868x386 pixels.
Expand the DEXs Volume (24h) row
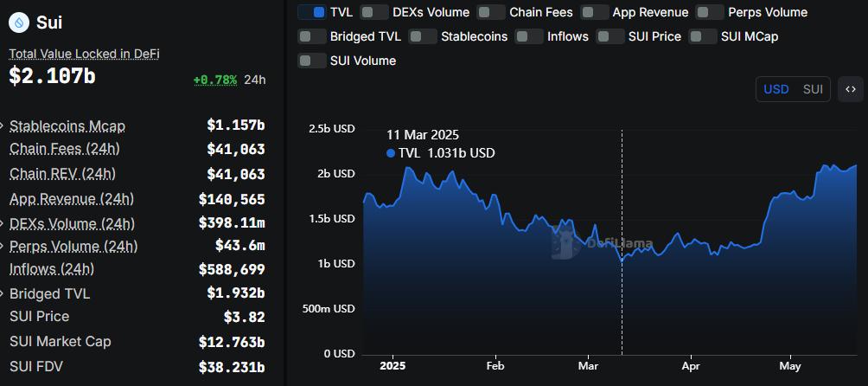(3, 224)
